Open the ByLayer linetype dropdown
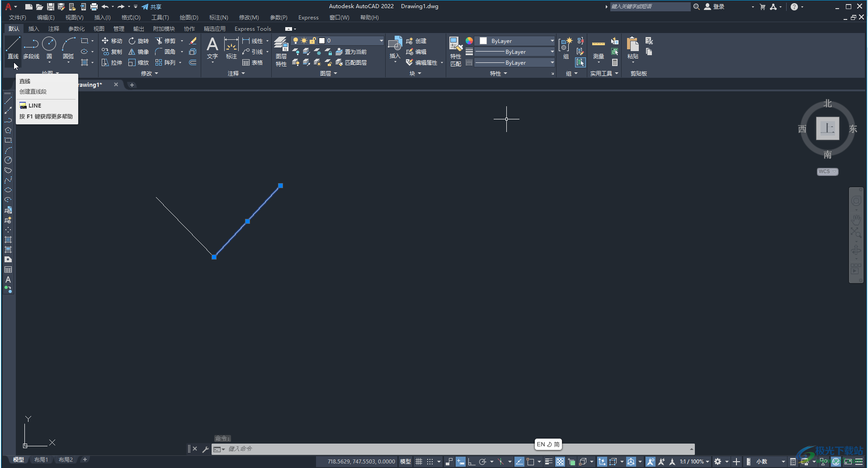Screen dimensions: 868x468 [515, 62]
